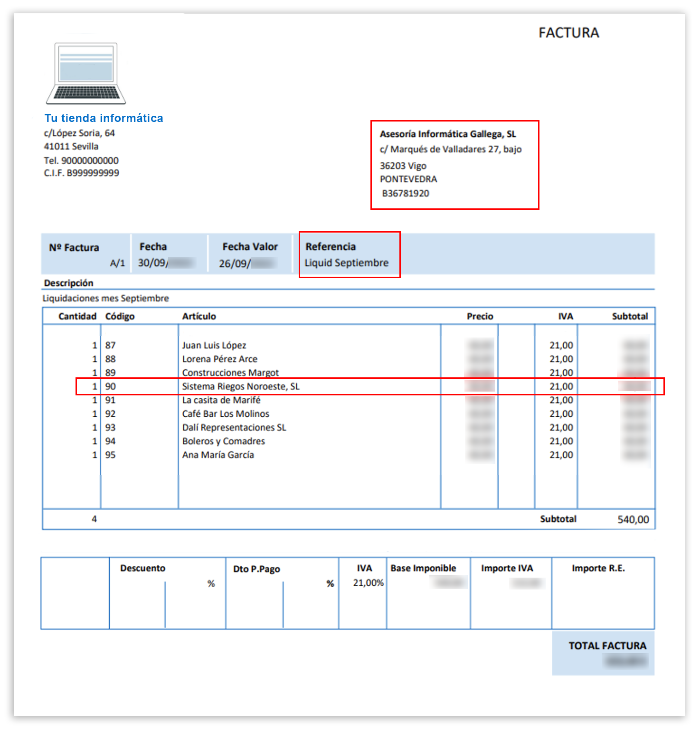The height and width of the screenshot is (730, 700).
Task: Click the Descuento percentage field
Action: click(190, 584)
